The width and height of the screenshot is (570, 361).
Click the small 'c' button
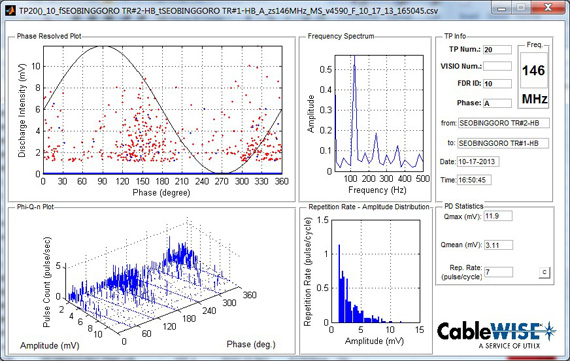[544, 272]
